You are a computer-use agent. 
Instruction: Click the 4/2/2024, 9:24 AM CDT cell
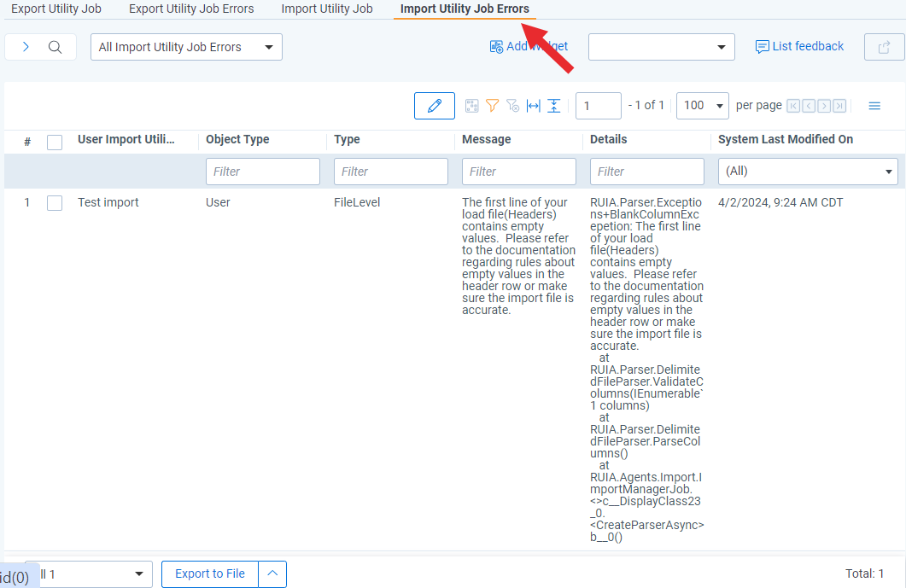(x=780, y=203)
